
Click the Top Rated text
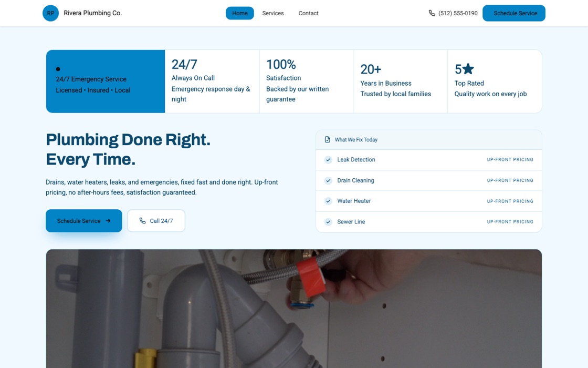point(469,84)
